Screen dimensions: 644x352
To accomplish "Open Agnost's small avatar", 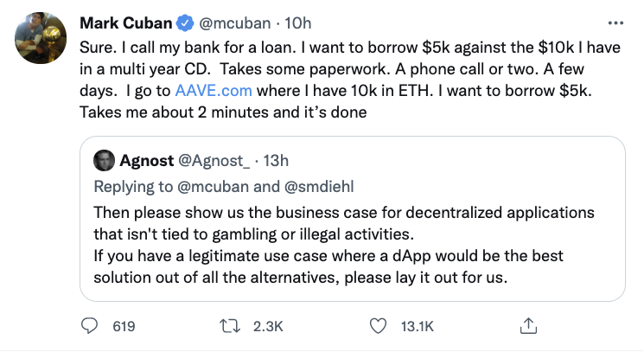I will point(104,160).
